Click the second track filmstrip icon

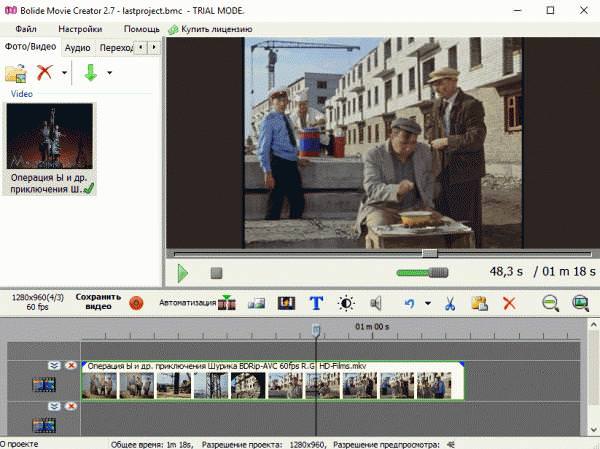(x=44, y=425)
